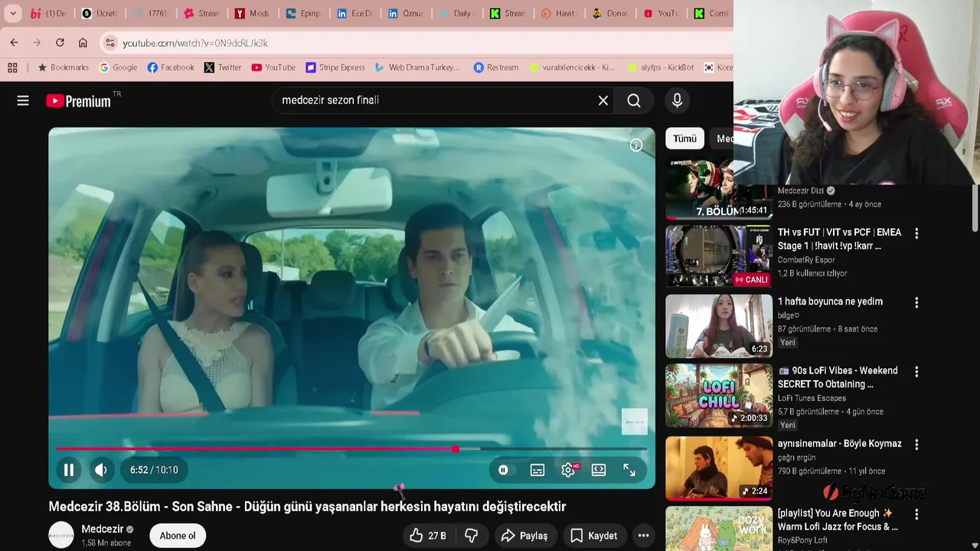Screen dimensions: 980x551
Task: Share the video via Paylaş
Action: coord(524,536)
